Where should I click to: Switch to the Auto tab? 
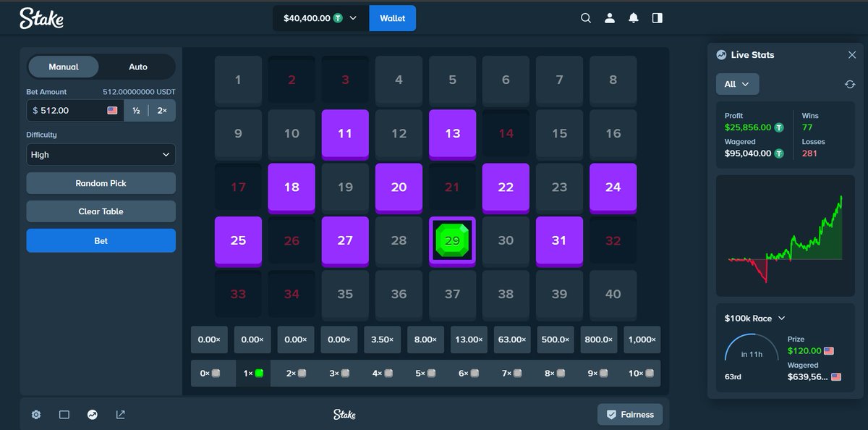click(x=138, y=67)
